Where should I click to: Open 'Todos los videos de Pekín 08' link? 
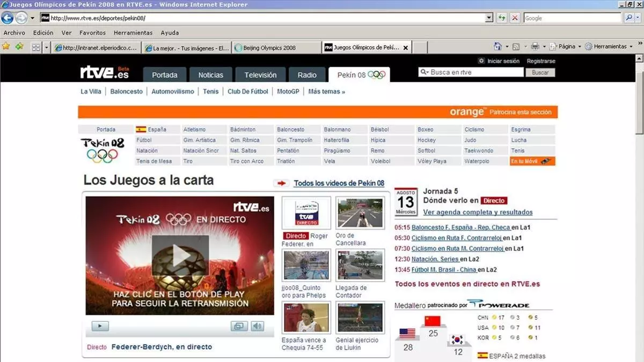(339, 183)
